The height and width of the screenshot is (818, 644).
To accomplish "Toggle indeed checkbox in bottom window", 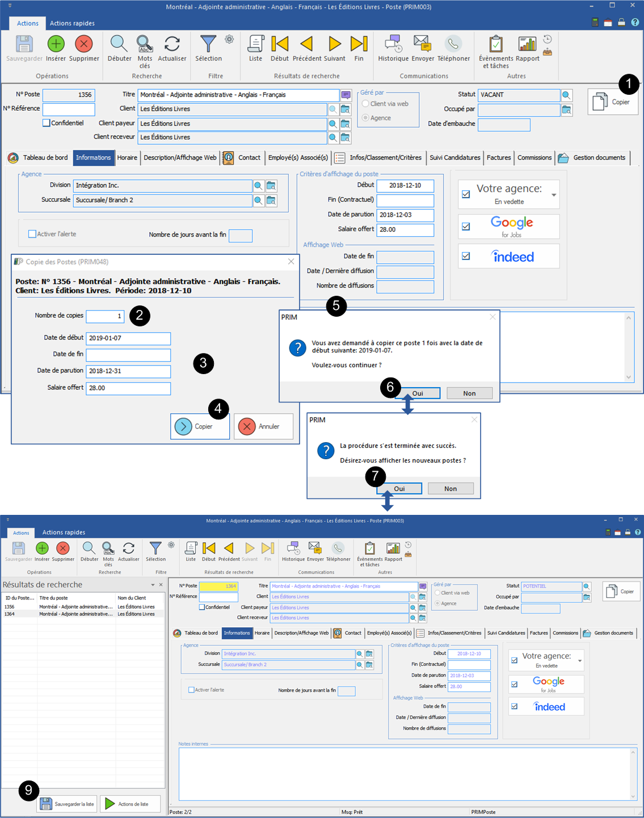I will pyautogui.click(x=514, y=706).
